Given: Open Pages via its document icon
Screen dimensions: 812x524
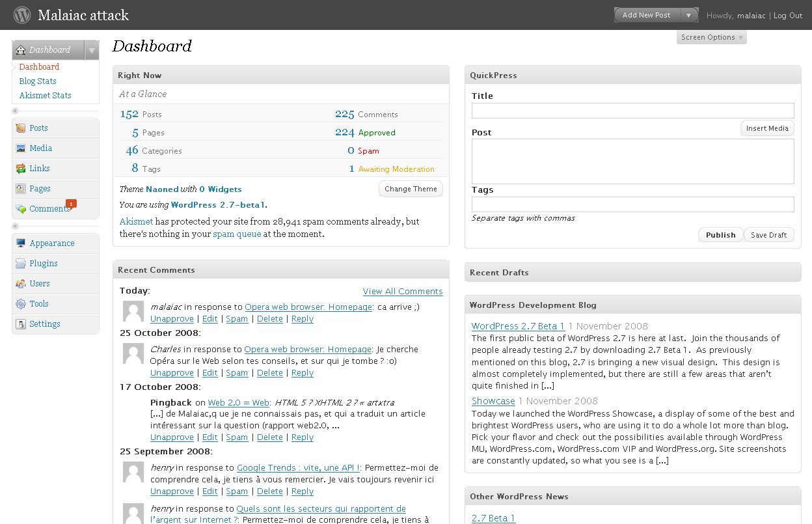Looking at the screenshot, I should [x=21, y=189].
